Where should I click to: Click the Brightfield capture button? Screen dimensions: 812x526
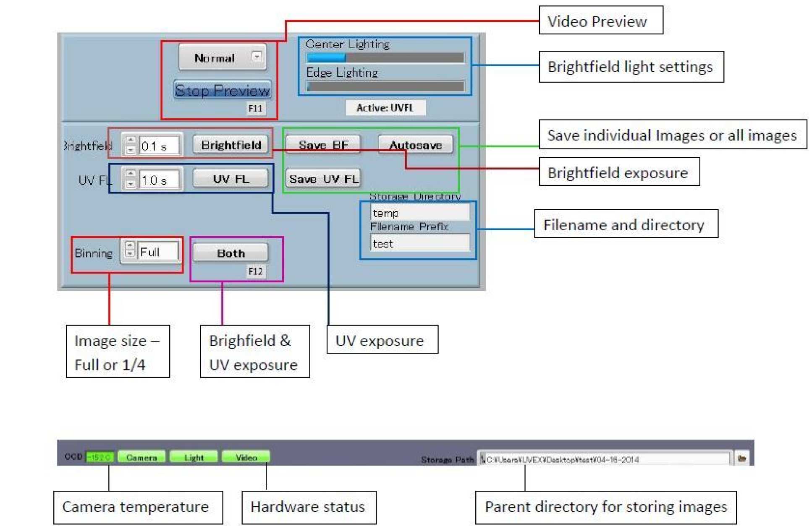(231, 145)
